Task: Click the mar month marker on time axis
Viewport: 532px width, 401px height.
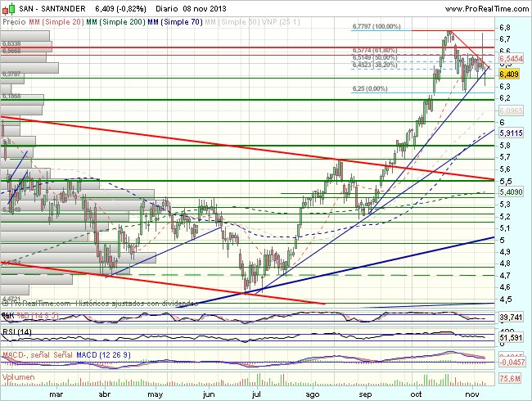Action: click(56, 394)
